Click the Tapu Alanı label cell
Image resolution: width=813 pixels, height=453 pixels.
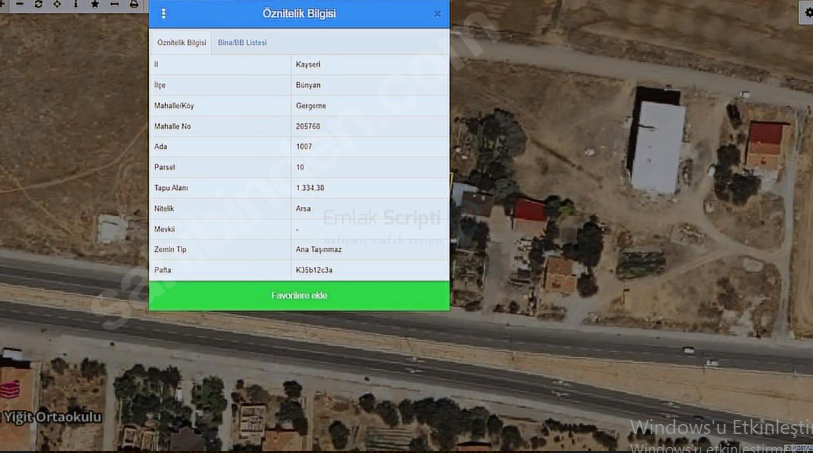click(x=220, y=188)
